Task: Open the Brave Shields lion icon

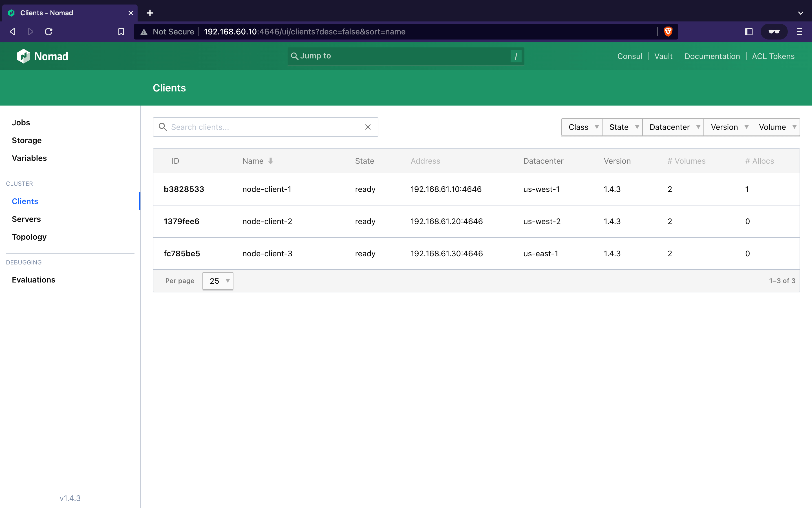Action: pos(668,32)
